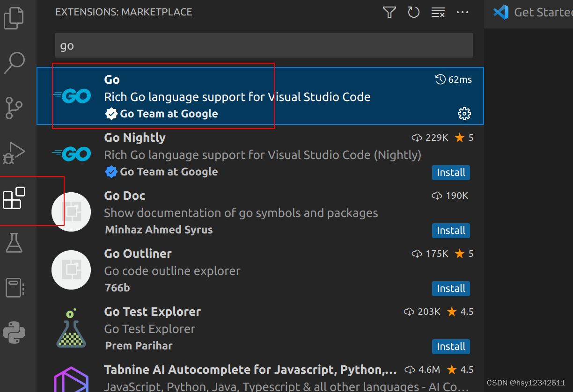Open the Source Control view
Viewport: 573px width, 392px height.
coord(14,108)
